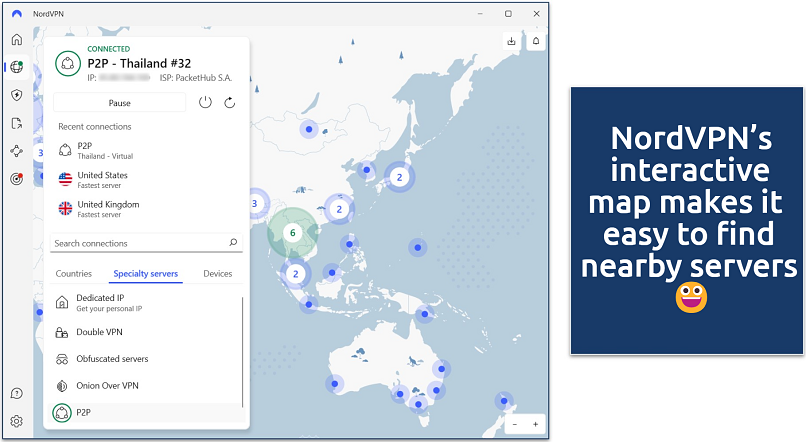The image size is (806, 442).
Task: Open the Dark Web Monitor target icon
Action: click(x=16, y=179)
